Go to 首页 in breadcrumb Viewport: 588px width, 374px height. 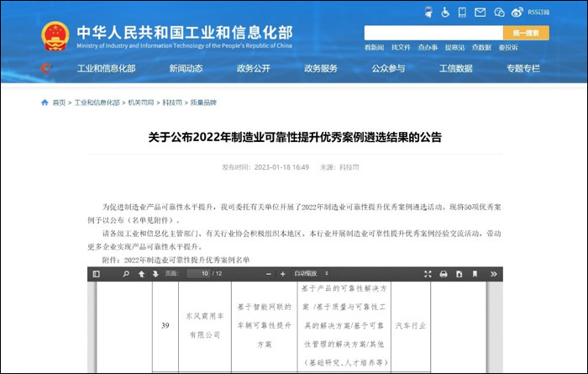[x=59, y=103]
